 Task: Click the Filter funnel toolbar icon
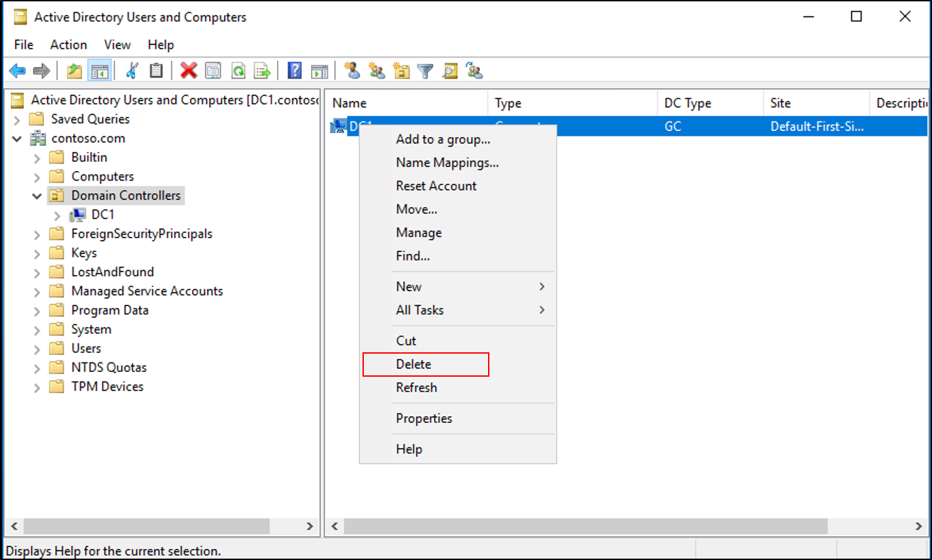425,71
